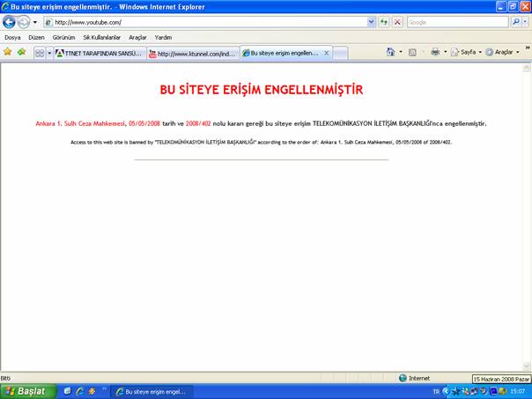Open the tab list dropdown arrow
The width and height of the screenshot is (532, 399).
point(49,53)
